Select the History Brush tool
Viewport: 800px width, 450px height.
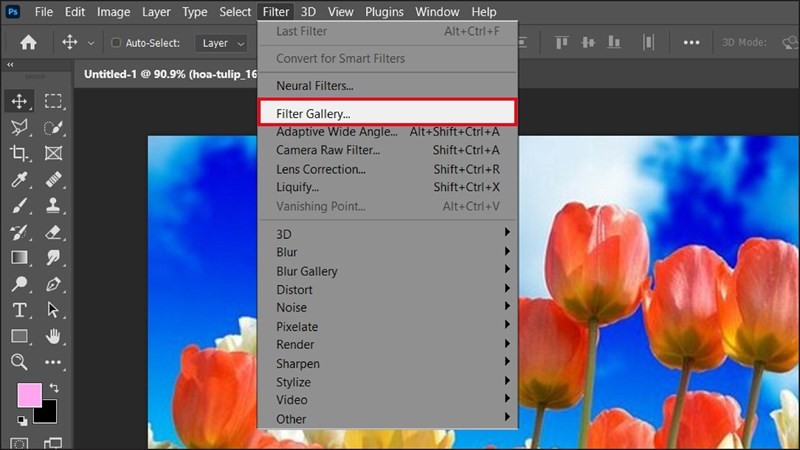[19, 232]
